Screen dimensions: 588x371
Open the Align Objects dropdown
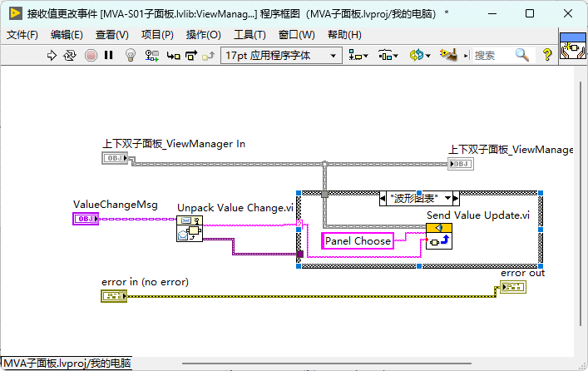tap(358, 56)
